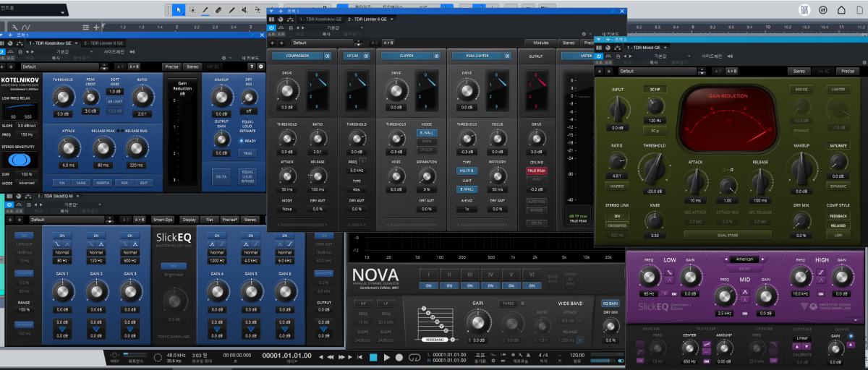The width and height of the screenshot is (868, 370).
Task: Toggle stereo link icon next to HF LIM header
Action: pos(365,56)
